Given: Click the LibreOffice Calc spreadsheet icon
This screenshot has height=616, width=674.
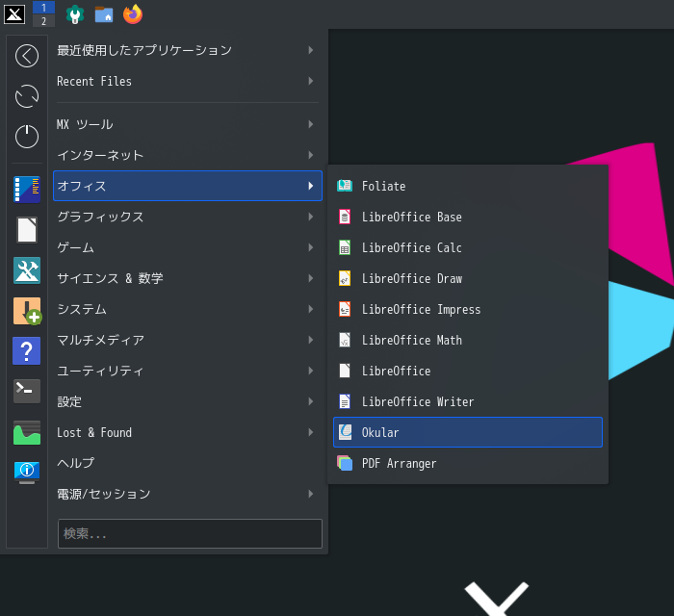Looking at the screenshot, I should [345, 247].
